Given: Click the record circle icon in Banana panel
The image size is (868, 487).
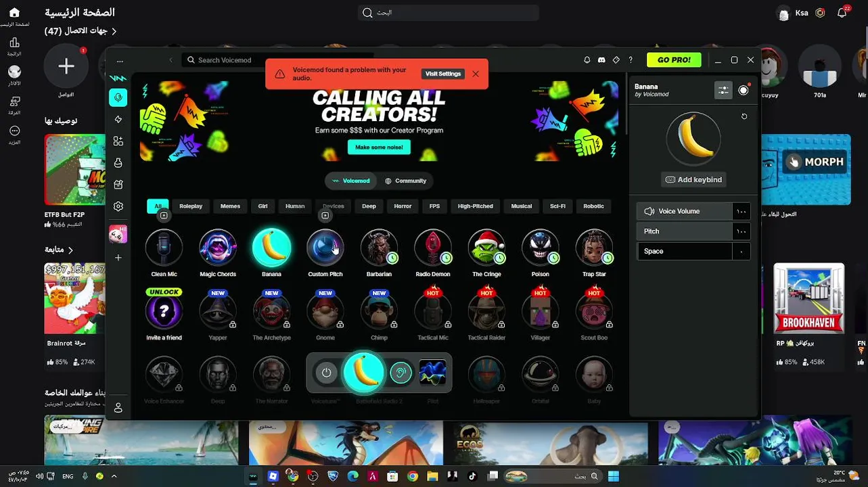Looking at the screenshot, I should click(x=744, y=90).
